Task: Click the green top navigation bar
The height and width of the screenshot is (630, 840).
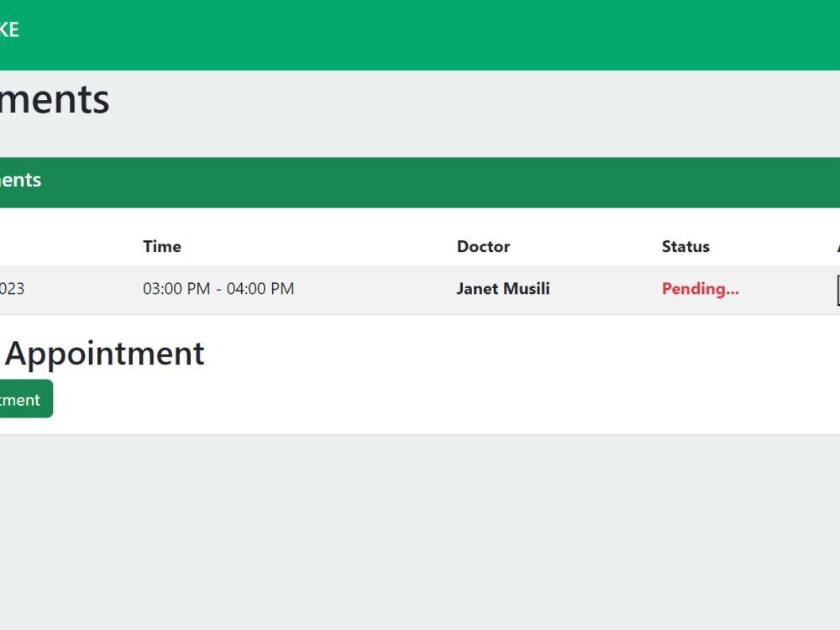Action: (420, 35)
